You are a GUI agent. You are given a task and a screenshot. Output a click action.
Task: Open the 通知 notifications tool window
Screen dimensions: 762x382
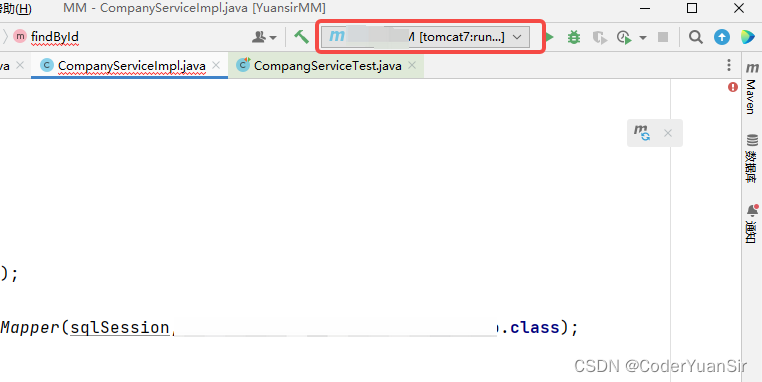[x=751, y=224]
